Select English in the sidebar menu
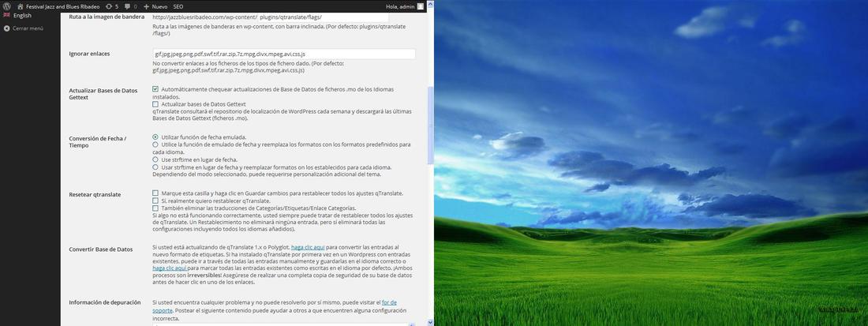This screenshot has height=326, width=868. click(22, 16)
